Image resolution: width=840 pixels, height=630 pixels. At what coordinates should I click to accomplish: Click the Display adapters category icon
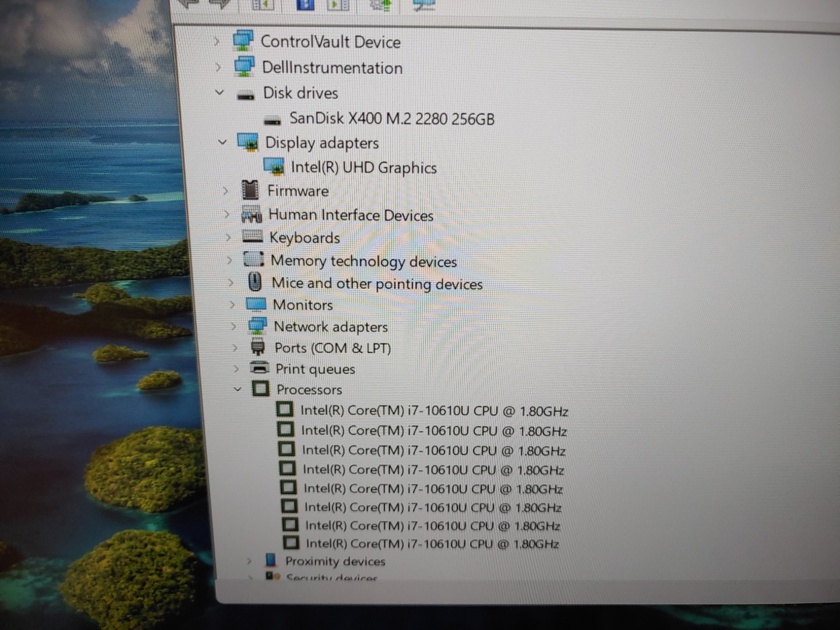[x=247, y=142]
